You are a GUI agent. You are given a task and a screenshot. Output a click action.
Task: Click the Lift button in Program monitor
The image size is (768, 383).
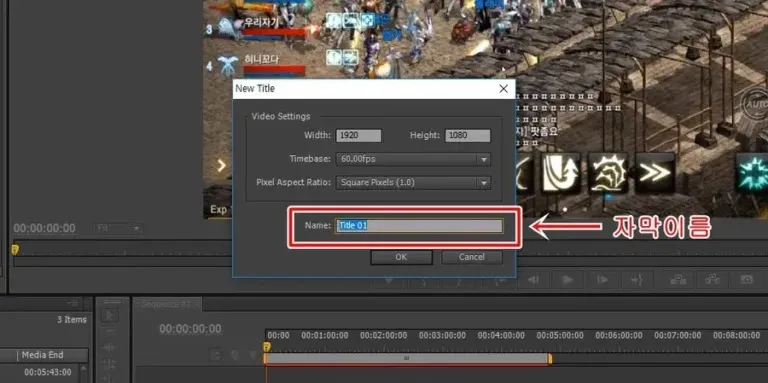point(678,280)
